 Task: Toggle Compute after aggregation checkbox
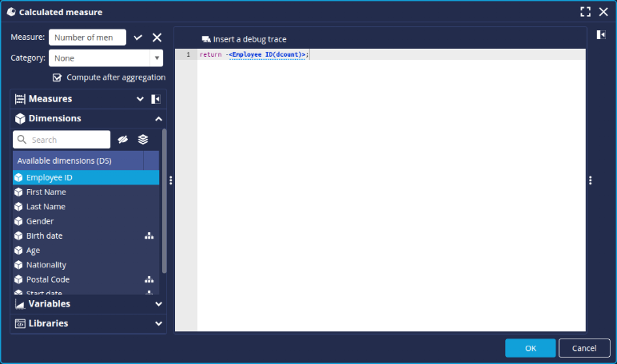[x=57, y=77]
